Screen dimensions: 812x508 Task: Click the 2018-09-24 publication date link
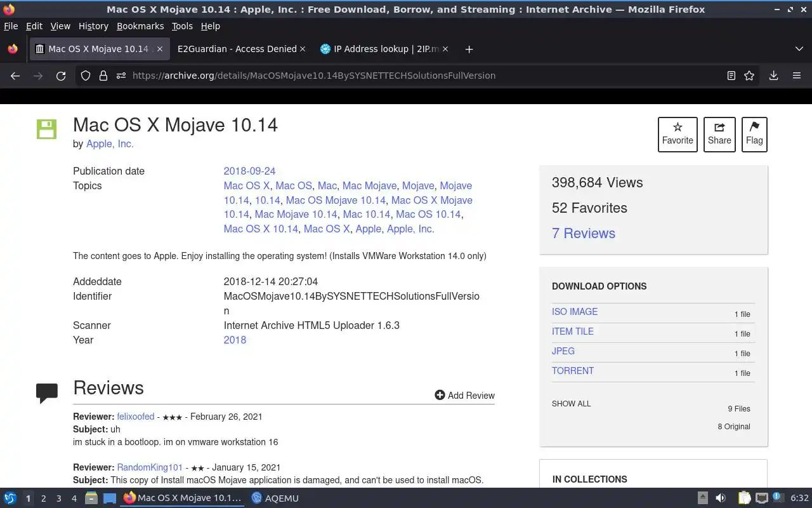click(x=249, y=171)
